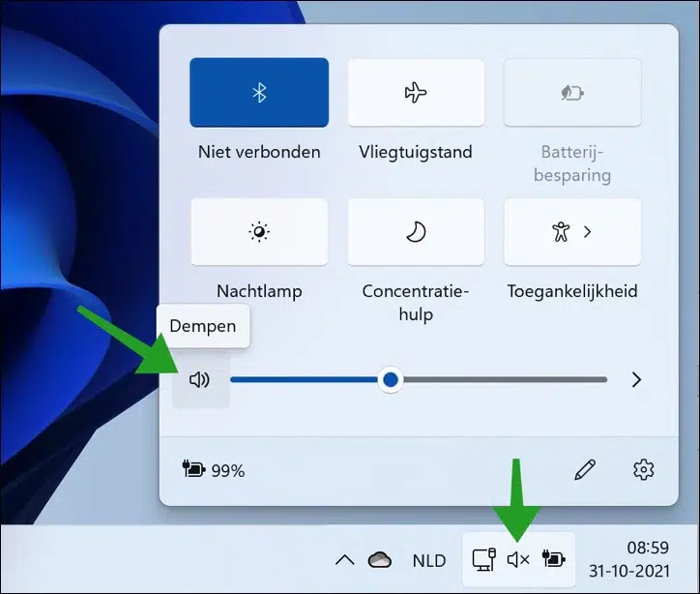Turn on Nachtlamp night light tile
700x594 pixels.
point(259,232)
